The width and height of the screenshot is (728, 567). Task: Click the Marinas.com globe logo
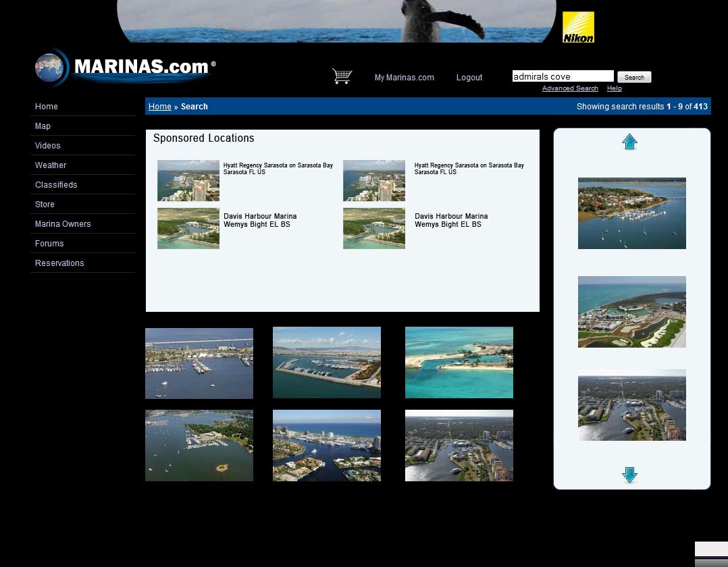coord(125,67)
